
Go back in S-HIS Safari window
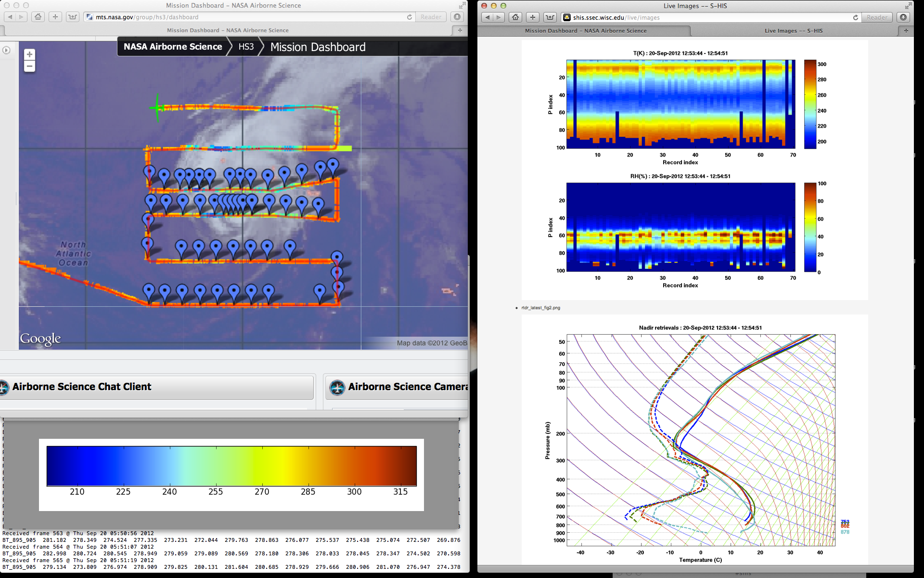488,17
